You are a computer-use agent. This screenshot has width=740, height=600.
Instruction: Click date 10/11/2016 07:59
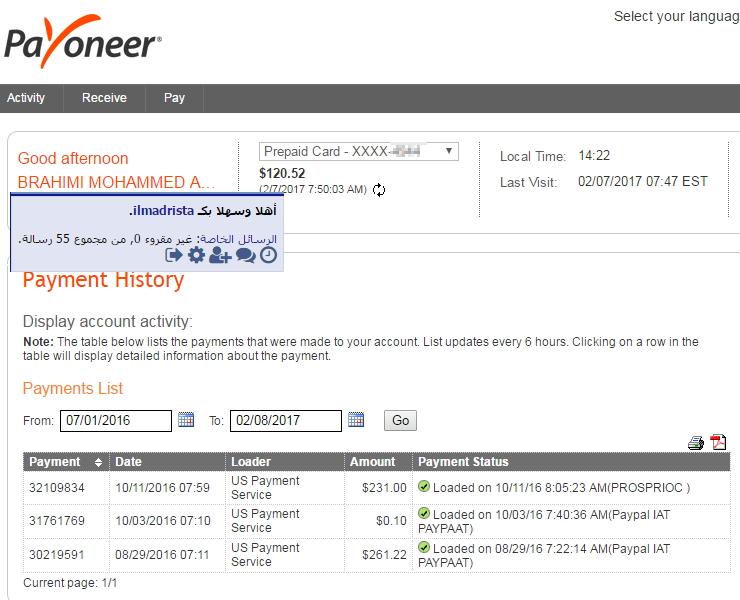[162, 488]
